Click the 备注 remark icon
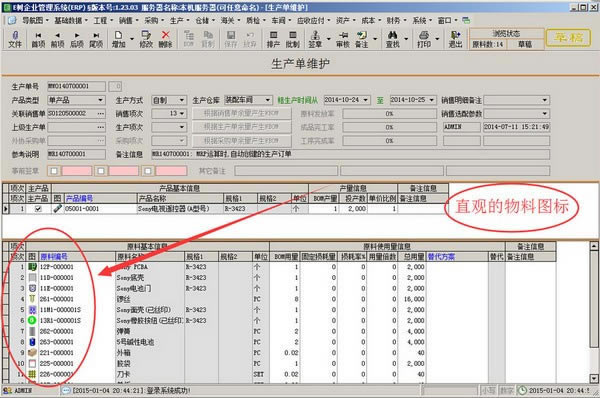Screen dimensions: 600x398 pos(362,39)
